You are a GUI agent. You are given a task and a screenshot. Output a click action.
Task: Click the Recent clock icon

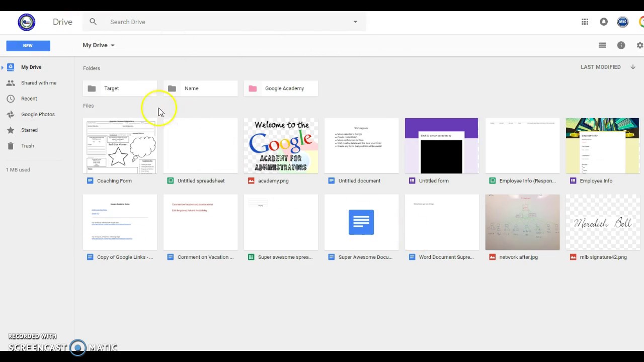coord(11,99)
